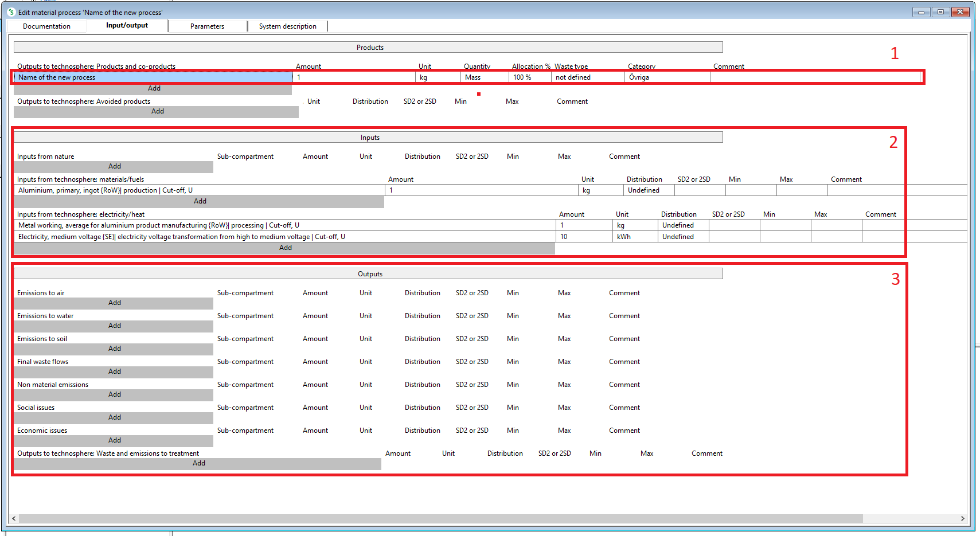Edit the 100 % allocation cell
The height and width of the screenshot is (536, 980).
[530, 77]
